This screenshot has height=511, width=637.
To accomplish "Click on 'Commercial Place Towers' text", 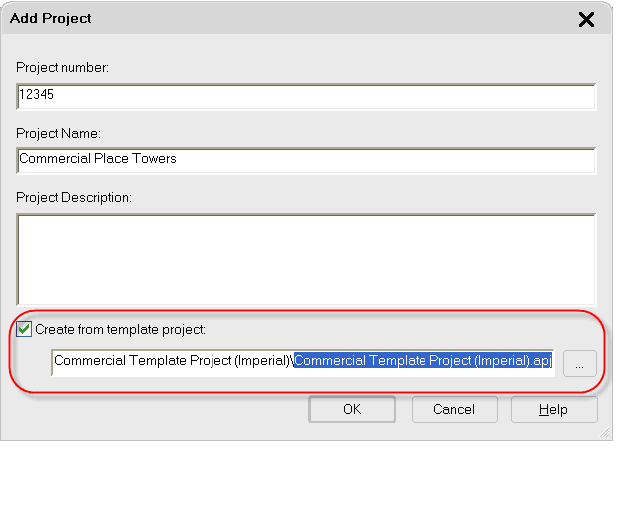I will coord(98,159).
